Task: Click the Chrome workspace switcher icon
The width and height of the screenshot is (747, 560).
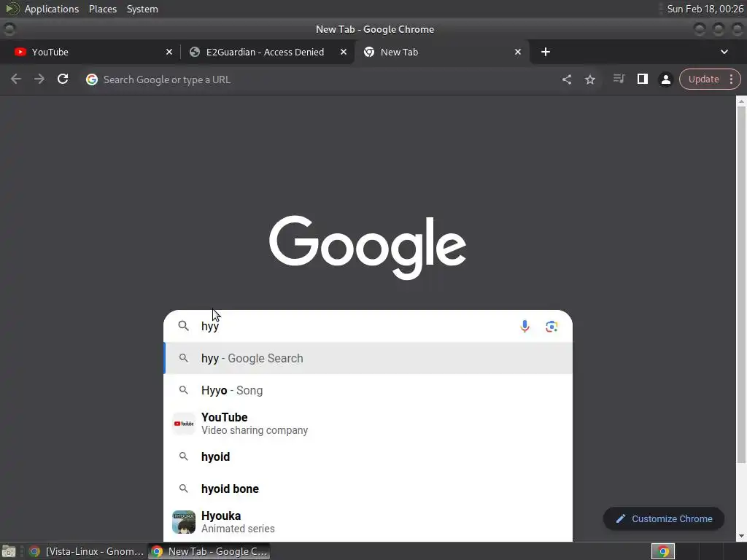Action: [663, 551]
